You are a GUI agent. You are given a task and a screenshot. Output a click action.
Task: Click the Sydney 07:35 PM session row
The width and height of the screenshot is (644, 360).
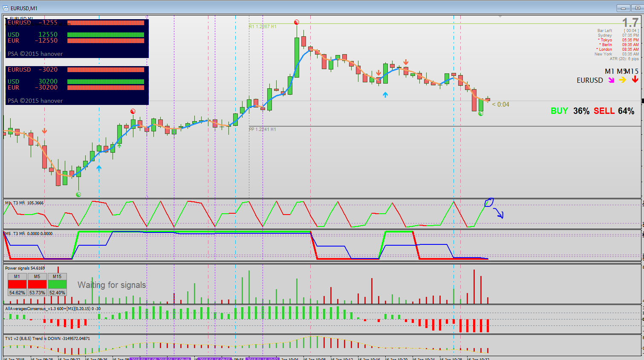(x=618, y=35)
